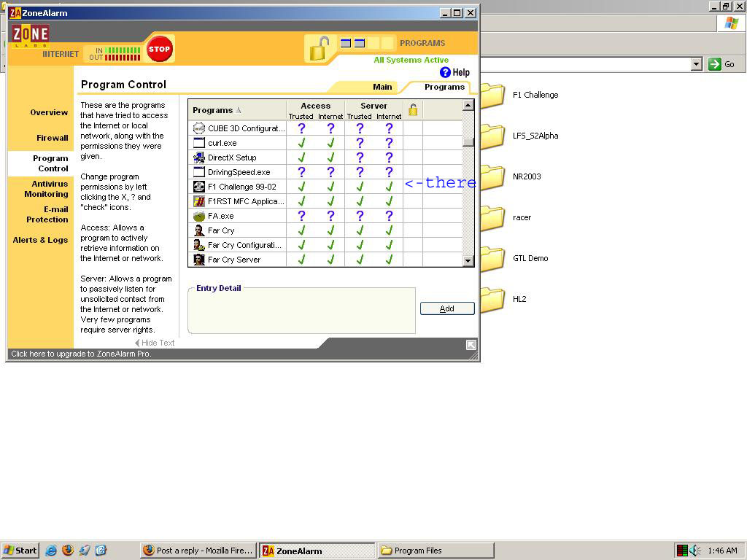The height and width of the screenshot is (560, 747).
Task: Open the F1 Challenge folder icon
Action: click(x=492, y=96)
